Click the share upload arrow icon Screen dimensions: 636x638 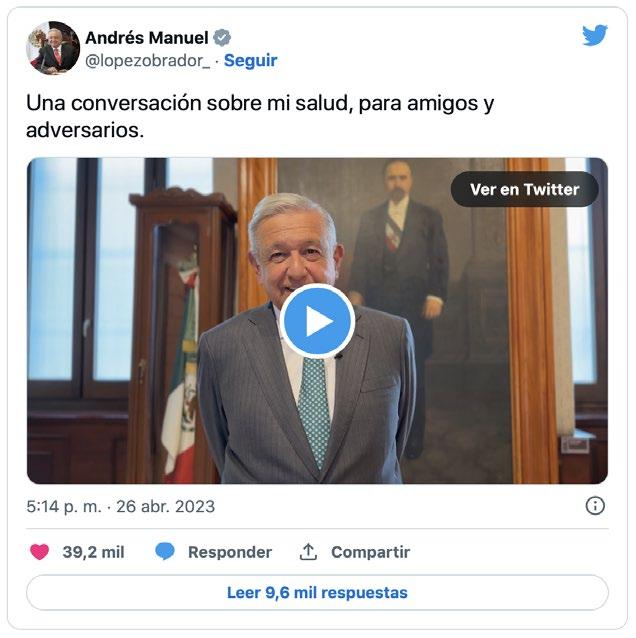[x=308, y=552]
